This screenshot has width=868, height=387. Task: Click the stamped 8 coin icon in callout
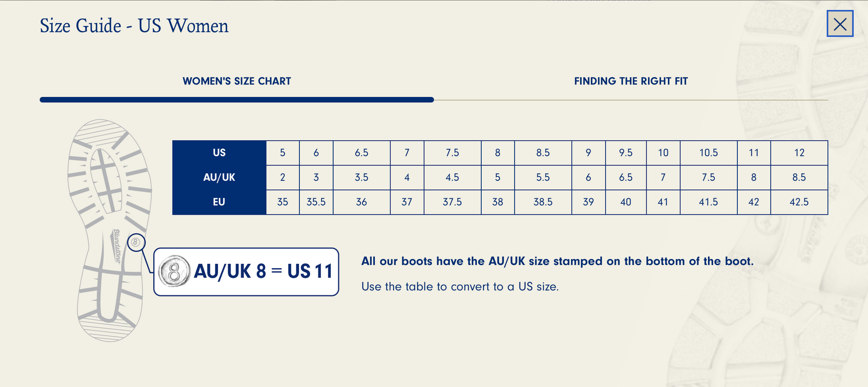(x=174, y=271)
